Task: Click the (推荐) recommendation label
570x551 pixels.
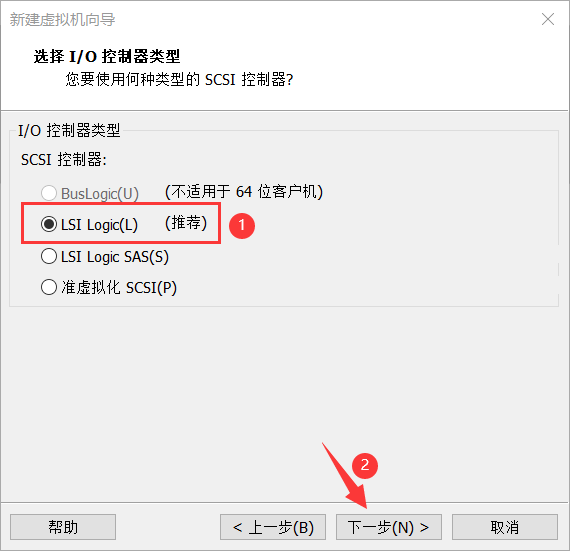Action: pyautogui.click(x=186, y=223)
